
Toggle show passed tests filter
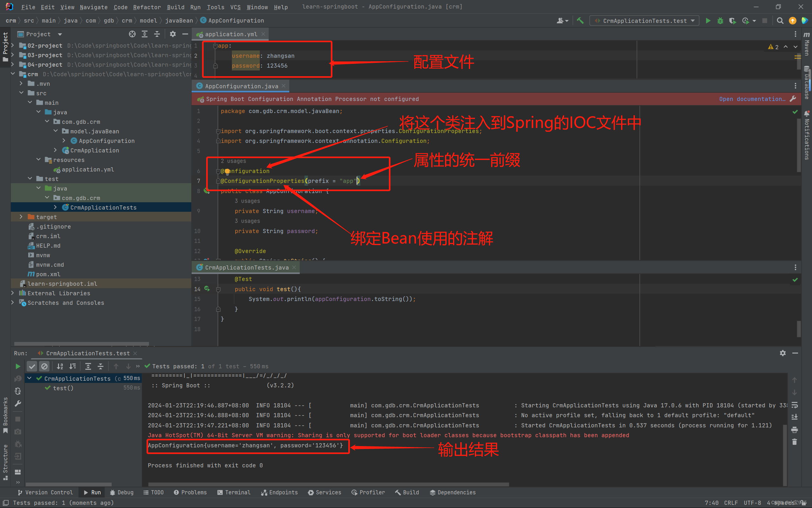pos(32,366)
